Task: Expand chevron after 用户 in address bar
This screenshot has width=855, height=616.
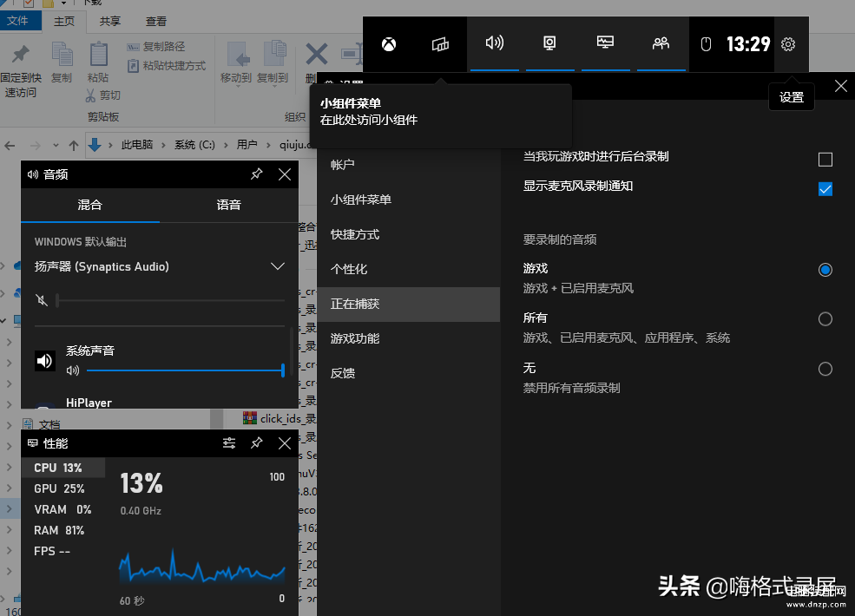Action: coord(268,145)
